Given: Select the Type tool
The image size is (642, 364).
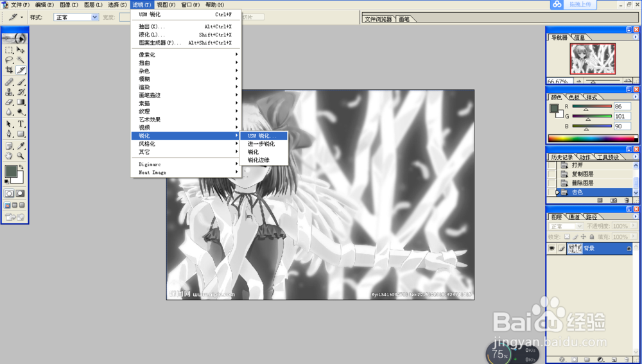Looking at the screenshot, I should tap(21, 124).
